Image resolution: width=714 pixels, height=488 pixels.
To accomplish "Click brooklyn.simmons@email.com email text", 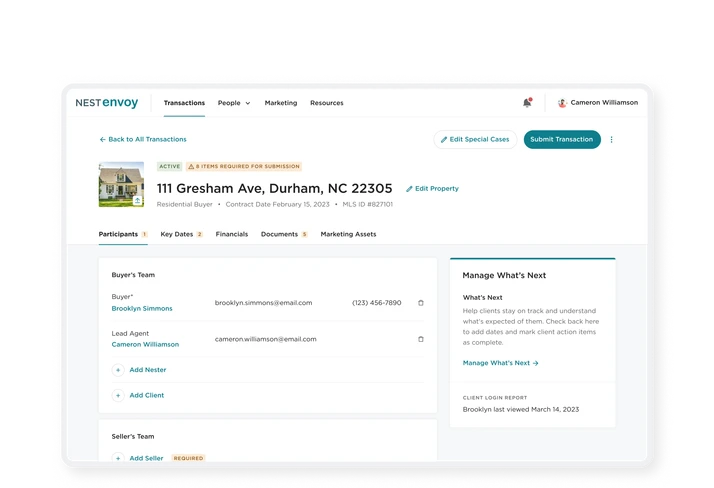I will click(264, 303).
